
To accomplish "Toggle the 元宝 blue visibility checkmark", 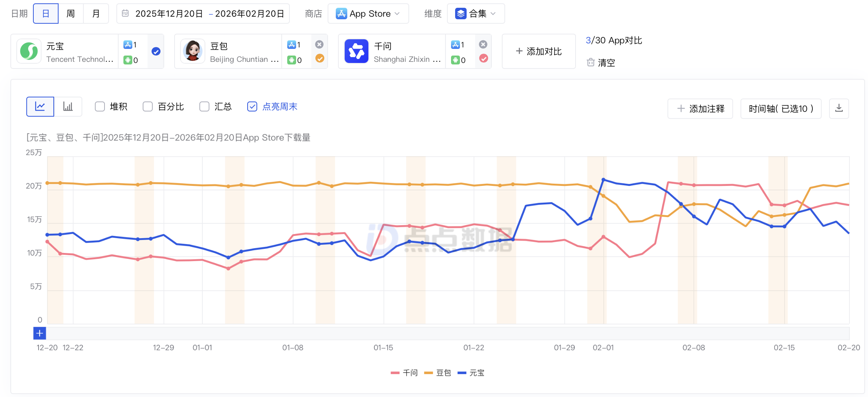I will click(156, 51).
